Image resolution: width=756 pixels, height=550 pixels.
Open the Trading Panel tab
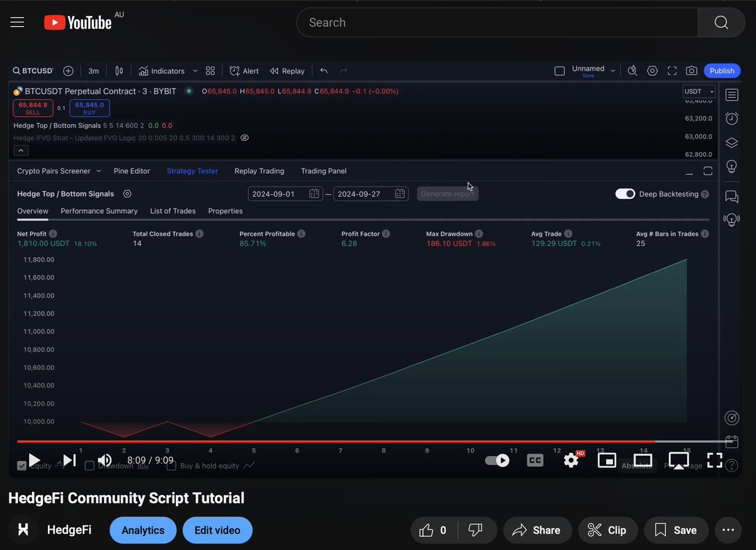pyautogui.click(x=323, y=171)
